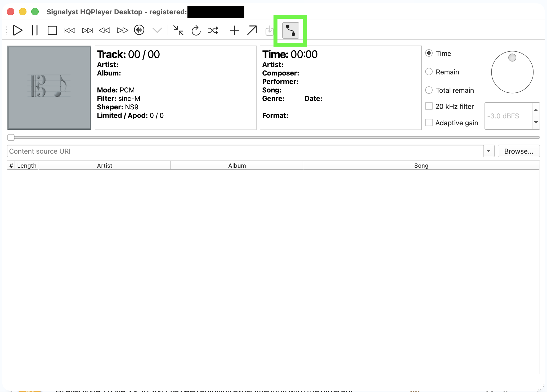The height and width of the screenshot is (392, 547).
Task: Enable the 20 kHz filter checkbox
Action: pyautogui.click(x=429, y=106)
